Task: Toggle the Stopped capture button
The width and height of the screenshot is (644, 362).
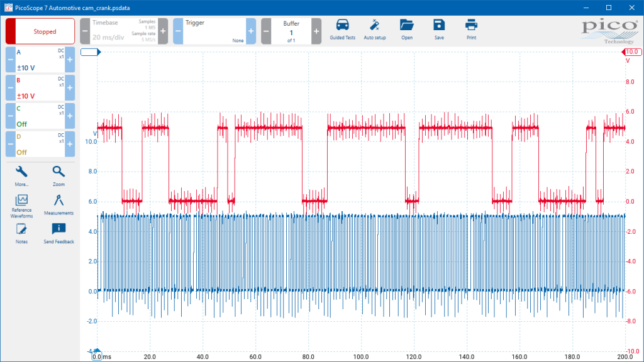Action: [40, 31]
